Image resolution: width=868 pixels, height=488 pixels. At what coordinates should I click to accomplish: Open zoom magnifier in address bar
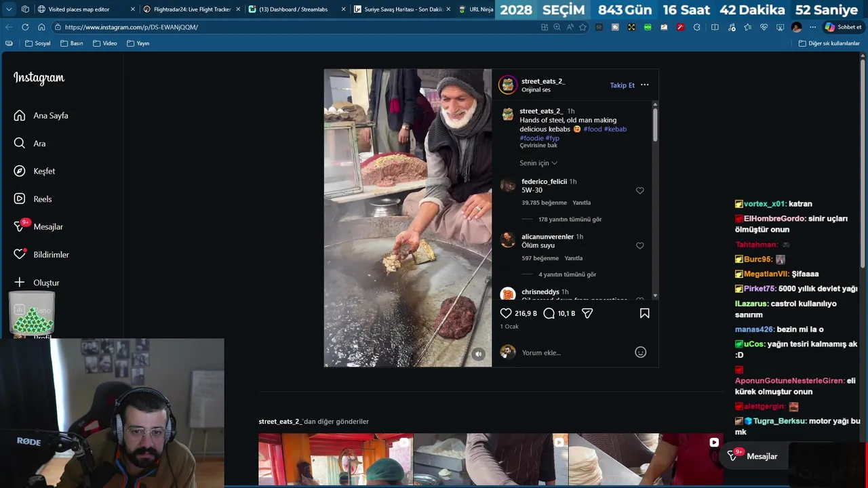[x=557, y=27]
